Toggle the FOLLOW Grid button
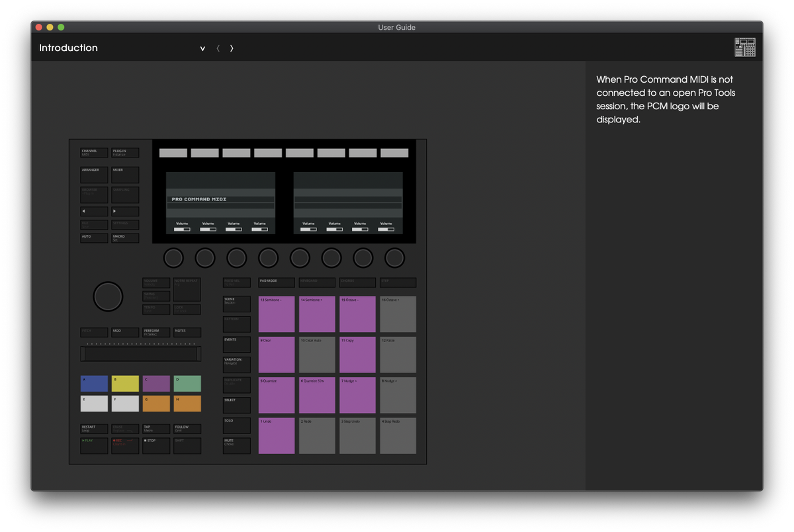This screenshot has height=532, width=794. coord(187,429)
